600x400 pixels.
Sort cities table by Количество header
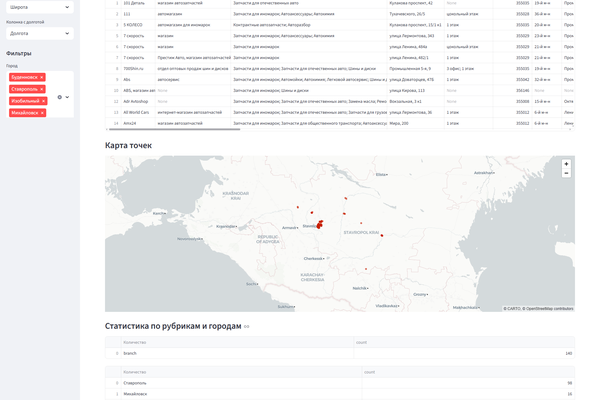coord(241,372)
